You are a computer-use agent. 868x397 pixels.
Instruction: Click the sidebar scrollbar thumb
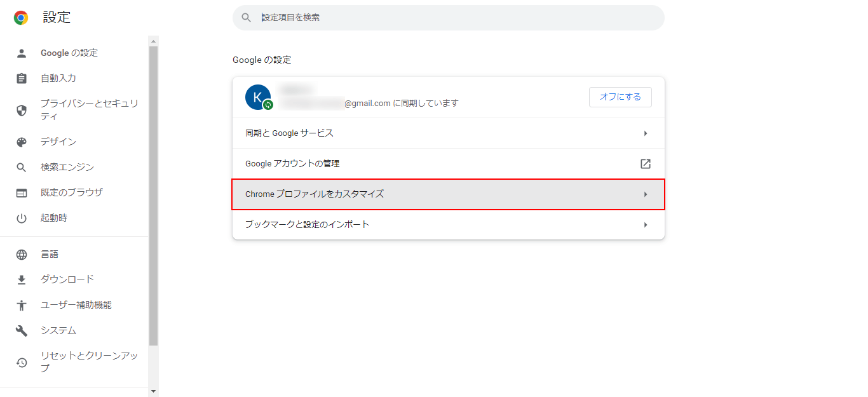(x=153, y=196)
